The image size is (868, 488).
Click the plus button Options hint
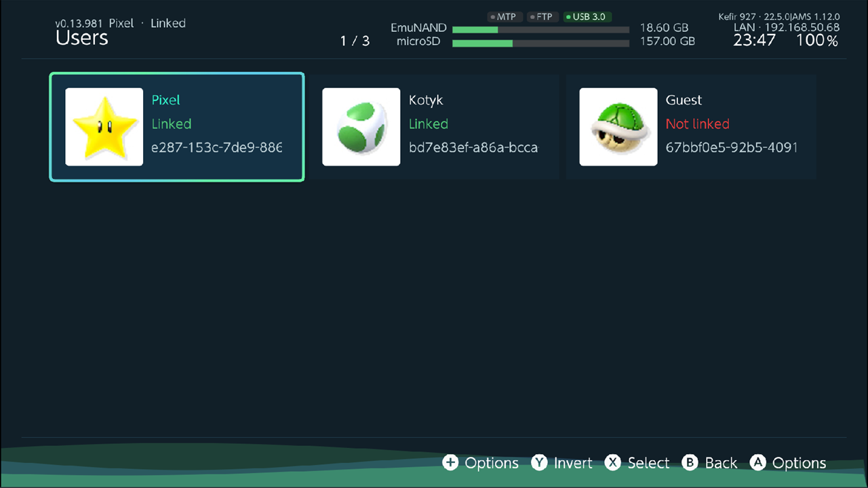pos(480,463)
